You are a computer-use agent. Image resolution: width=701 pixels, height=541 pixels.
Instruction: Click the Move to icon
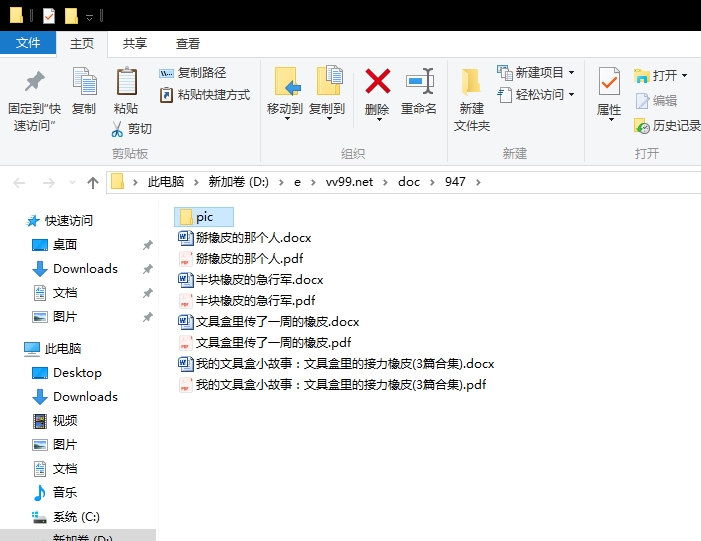[287, 81]
